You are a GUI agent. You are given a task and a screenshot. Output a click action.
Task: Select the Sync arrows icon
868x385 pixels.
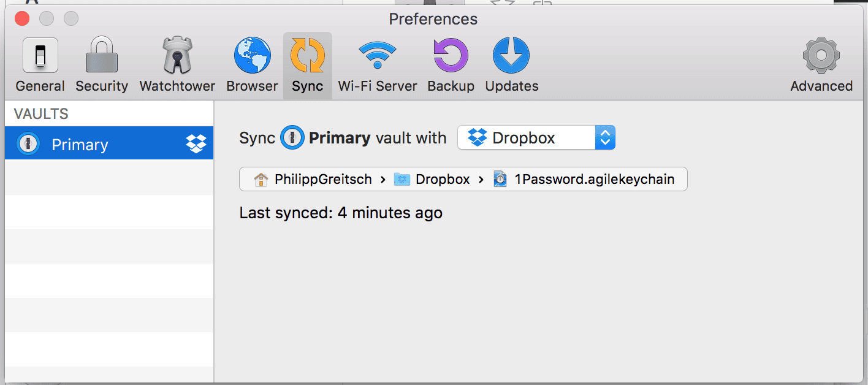[307, 56]
